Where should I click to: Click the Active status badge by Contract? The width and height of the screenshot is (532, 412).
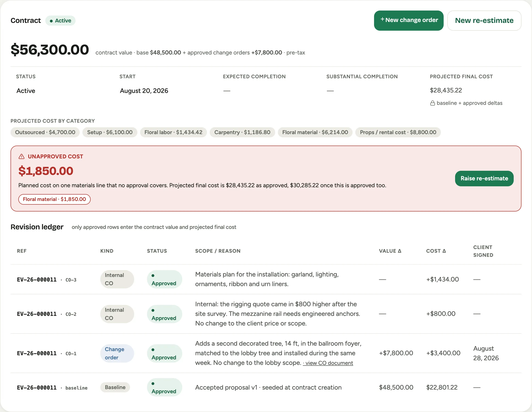coord(60,21)
